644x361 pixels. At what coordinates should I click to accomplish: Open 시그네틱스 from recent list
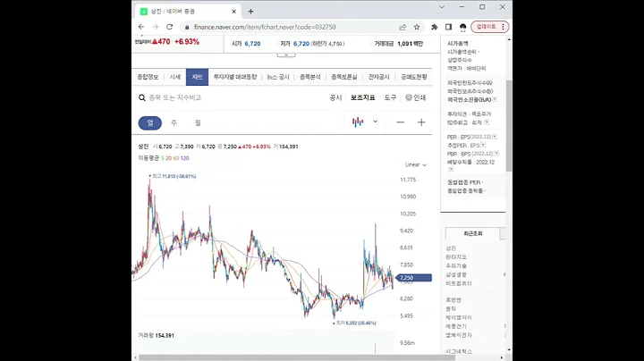[459, 351]
